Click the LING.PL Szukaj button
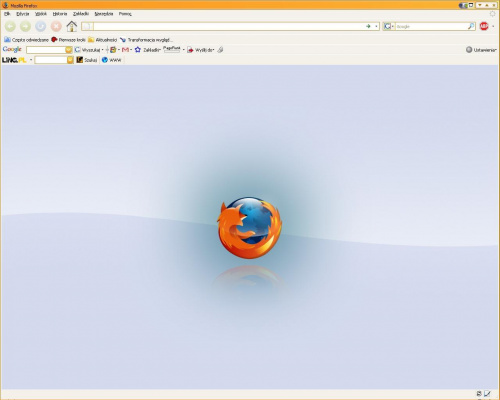 coord(87,60)
